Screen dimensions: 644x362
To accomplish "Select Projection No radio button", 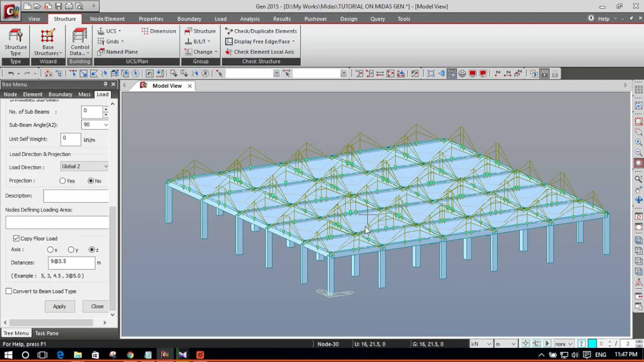I will (91, 180).
